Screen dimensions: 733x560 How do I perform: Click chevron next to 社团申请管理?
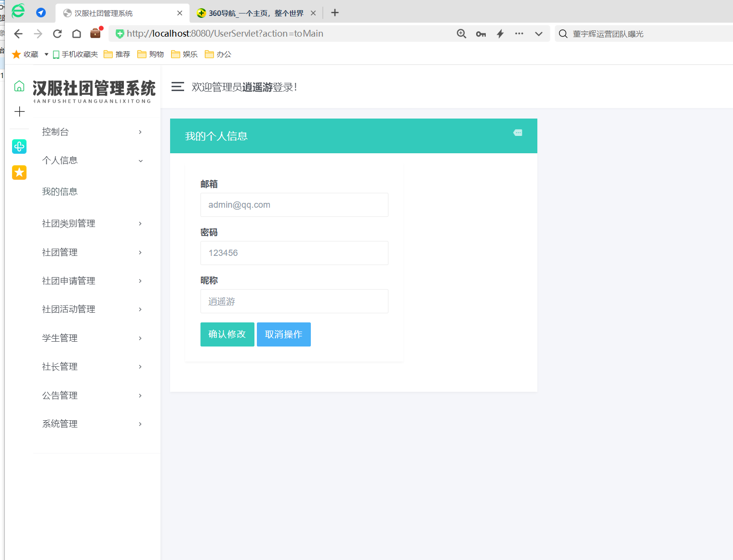pos(140,280)
